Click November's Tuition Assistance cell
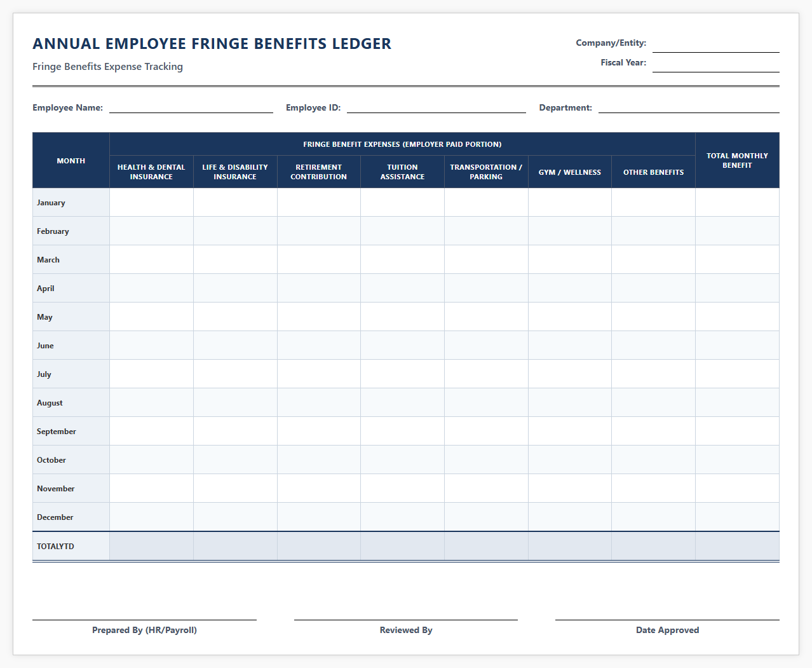This screenshot has width=812, height=668. point(402,488)
